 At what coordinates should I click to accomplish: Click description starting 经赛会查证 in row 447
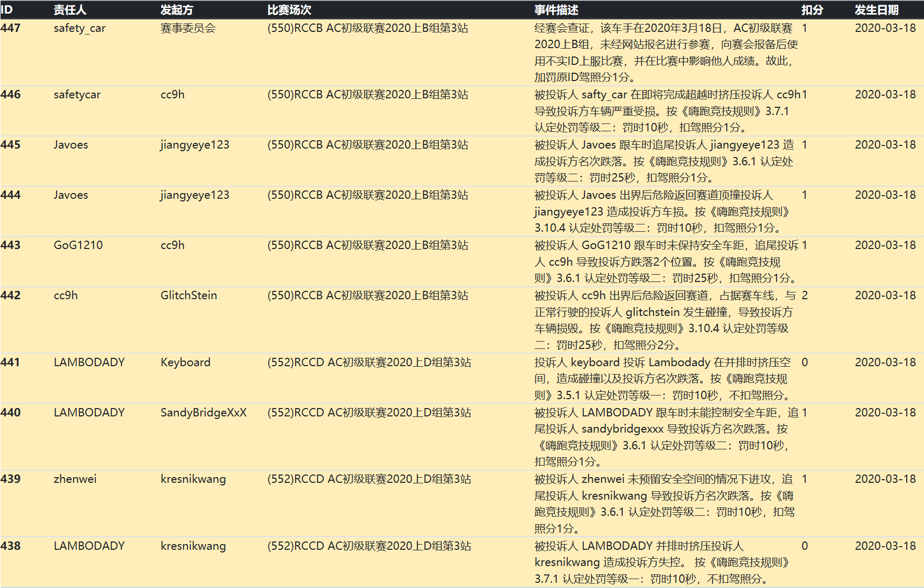tap(666, 53)
